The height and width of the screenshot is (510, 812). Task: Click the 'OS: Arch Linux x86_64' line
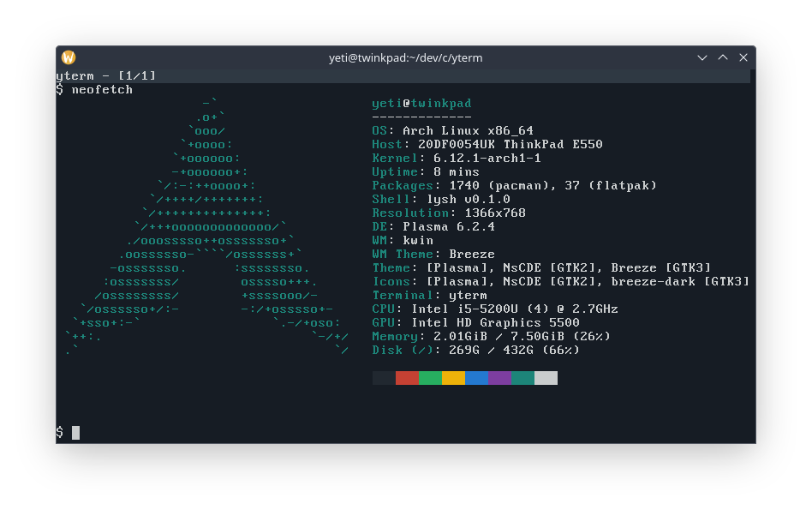pos(452,130)
